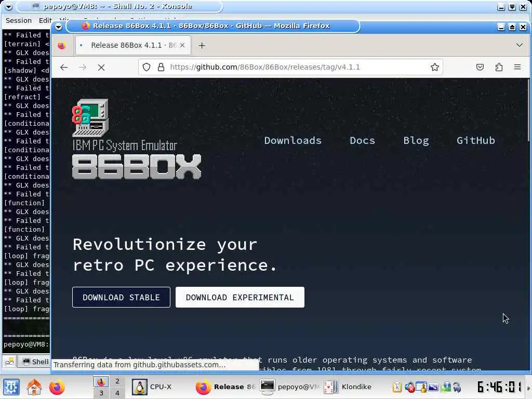Bookmark this page with the star icon
The image size is (532, 399).
(435, 67)
